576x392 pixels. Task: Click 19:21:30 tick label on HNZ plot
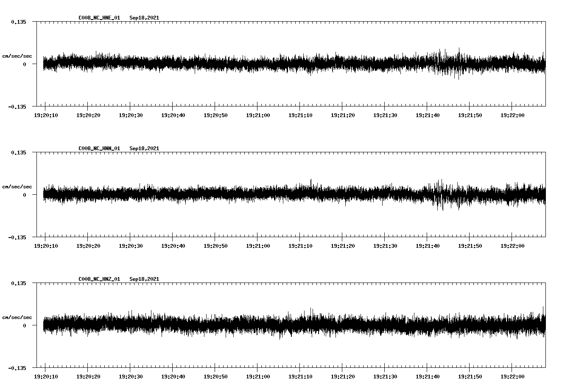[385, 377]
